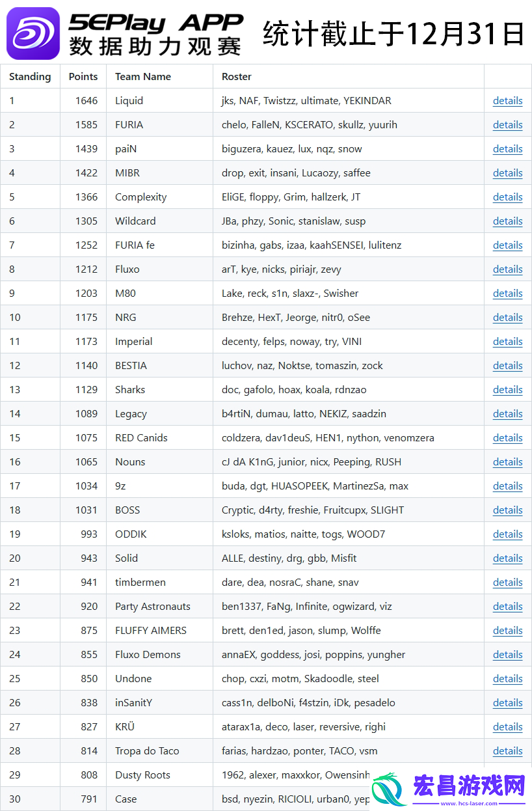Select the FURIA fe team name cell

coord(160,245)
